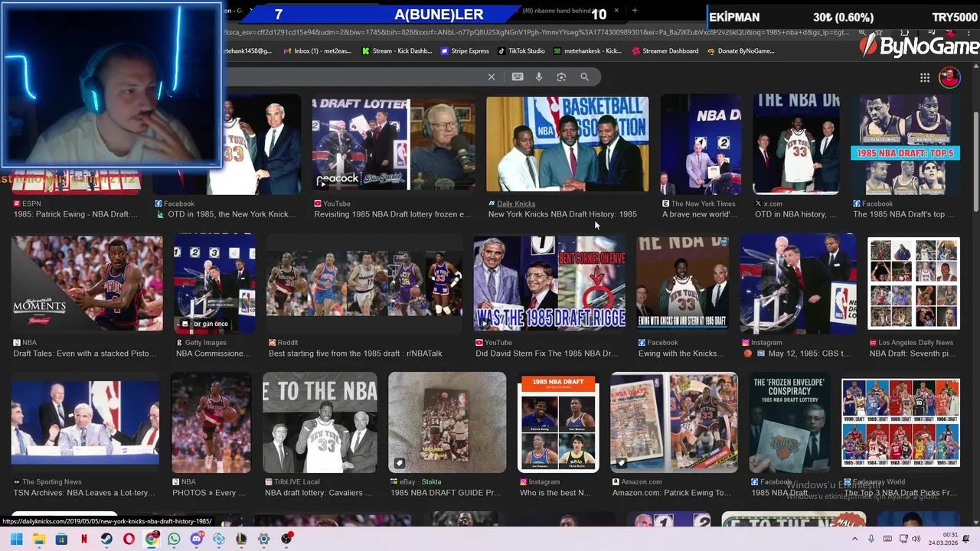Open the '1985 NBA Draft' four-player card thumbnail
Image resolution: width=980 pixels, height=551 pixels.
(558, 422)
